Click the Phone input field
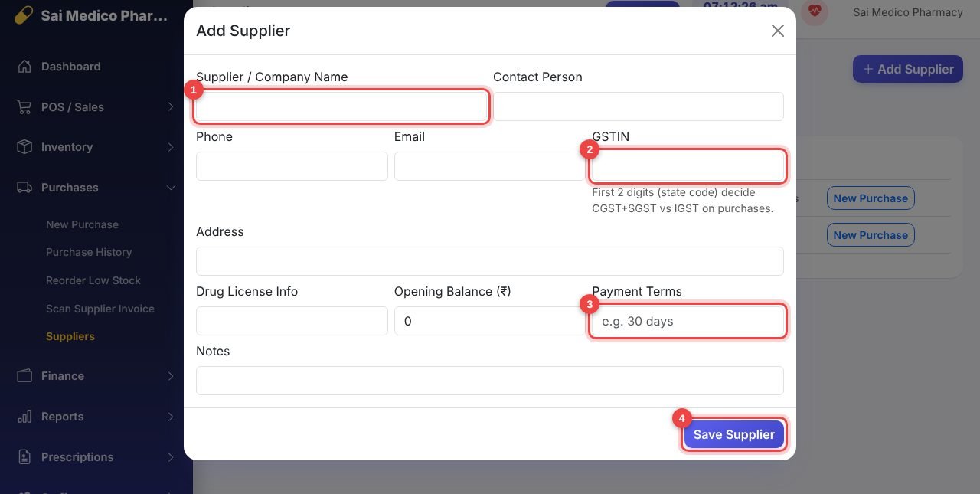 (292, 166)
